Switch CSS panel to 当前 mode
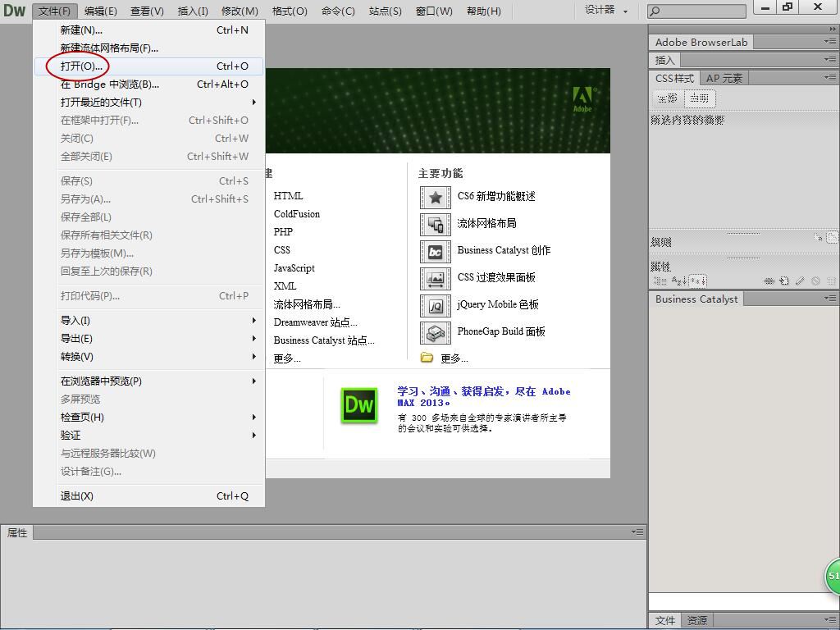The width and height of the screenshot is (840, 630). click(699, 98)
